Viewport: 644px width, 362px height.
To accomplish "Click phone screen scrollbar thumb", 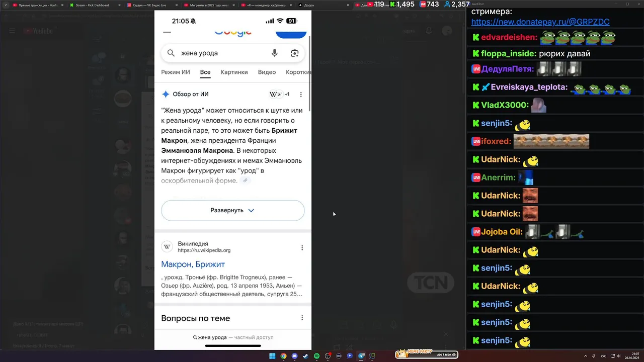I will (x=309, y=74).
